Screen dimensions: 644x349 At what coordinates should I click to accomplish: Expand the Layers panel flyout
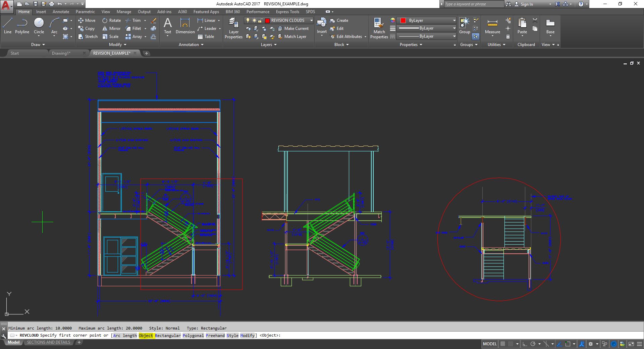(x=269, y=45)
